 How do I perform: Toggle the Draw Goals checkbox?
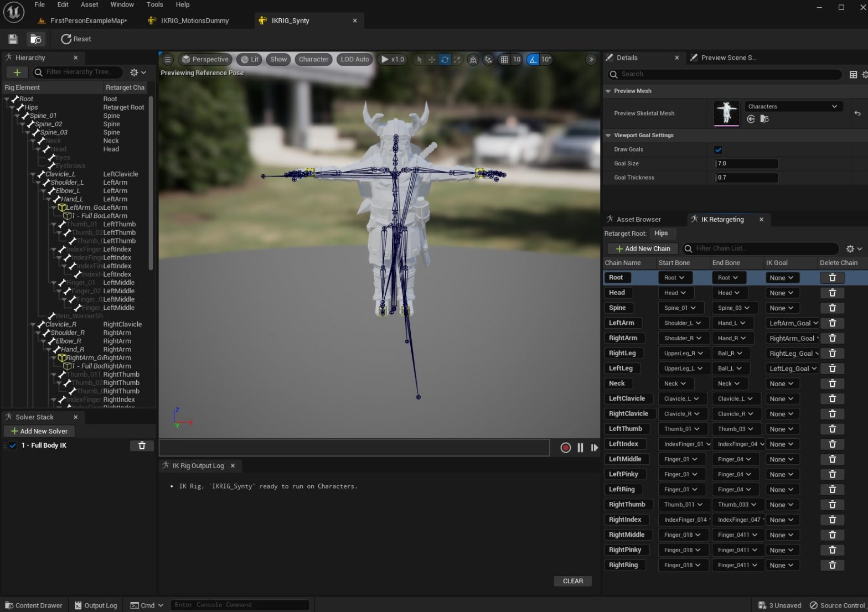tap(718, 149)
